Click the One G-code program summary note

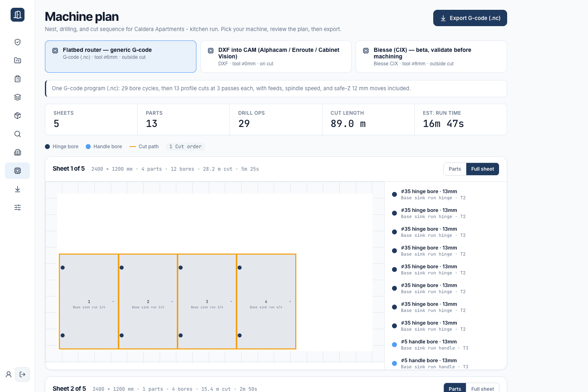(276, 89)
